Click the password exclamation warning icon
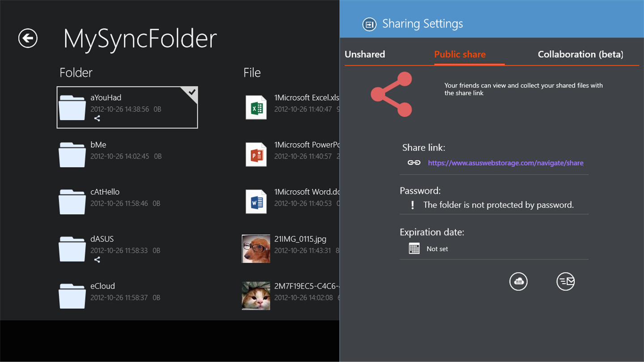 click(412, 205)
